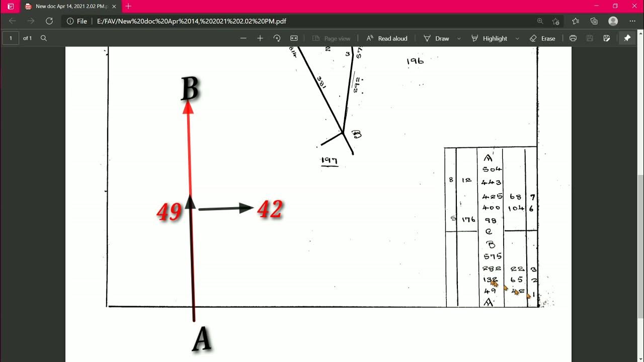644x362 pixels.
Task: Expand Draw tool options dropdown
Action: tap(459, 38)
